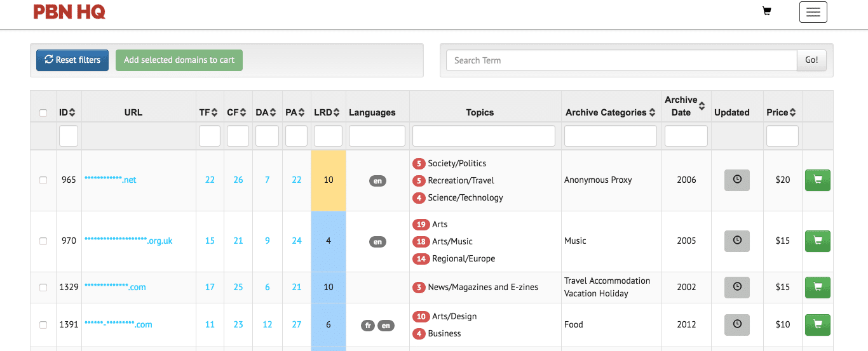The image size is (868, 351).
Task: Sort table by ID column
Action: (67, 112)
